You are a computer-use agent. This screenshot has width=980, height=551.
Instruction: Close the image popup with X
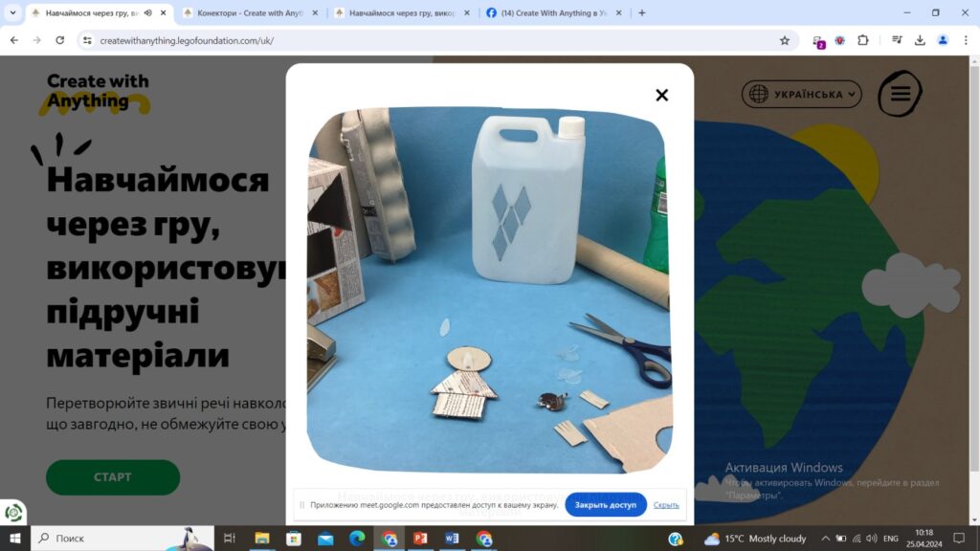(662, 95)
